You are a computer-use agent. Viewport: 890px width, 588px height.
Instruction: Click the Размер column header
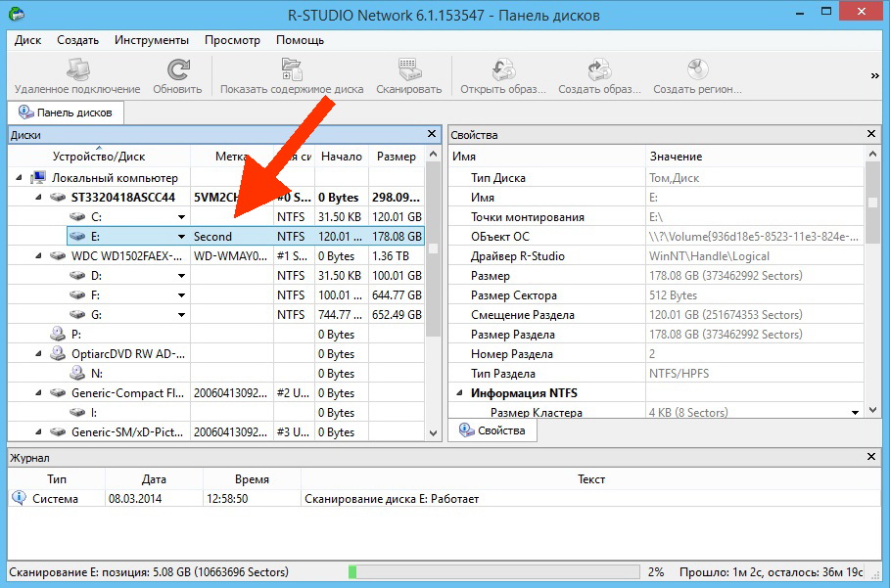point(396,157)
